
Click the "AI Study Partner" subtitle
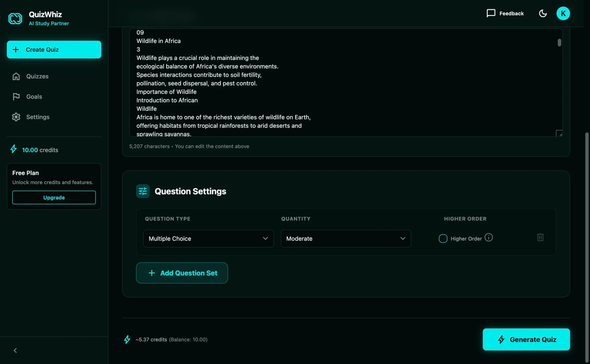(x=49, y=23)
